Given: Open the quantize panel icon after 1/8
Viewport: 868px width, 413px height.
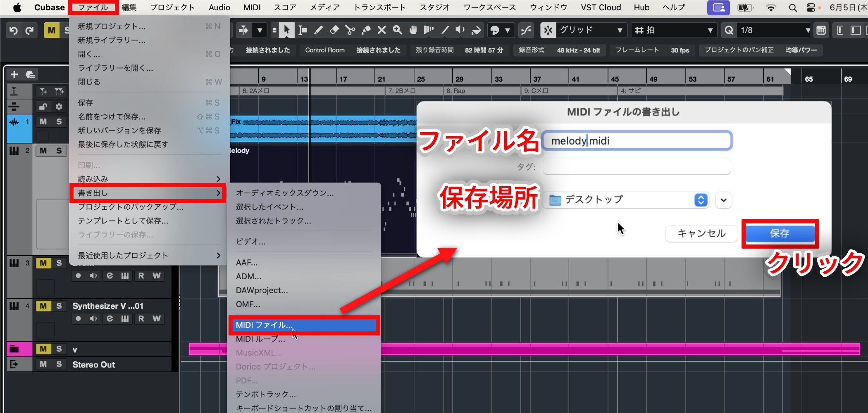Looking at the screenshot, I should click(821, 30).
